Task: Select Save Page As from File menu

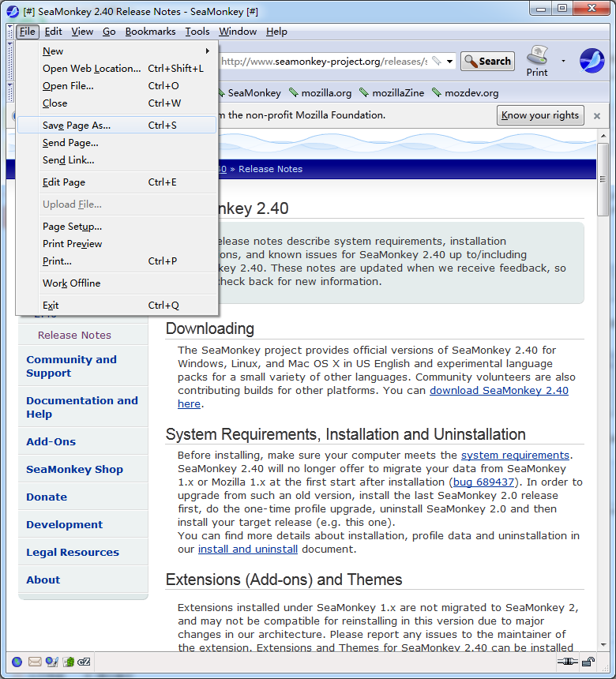Action: [x=77, y=126]
